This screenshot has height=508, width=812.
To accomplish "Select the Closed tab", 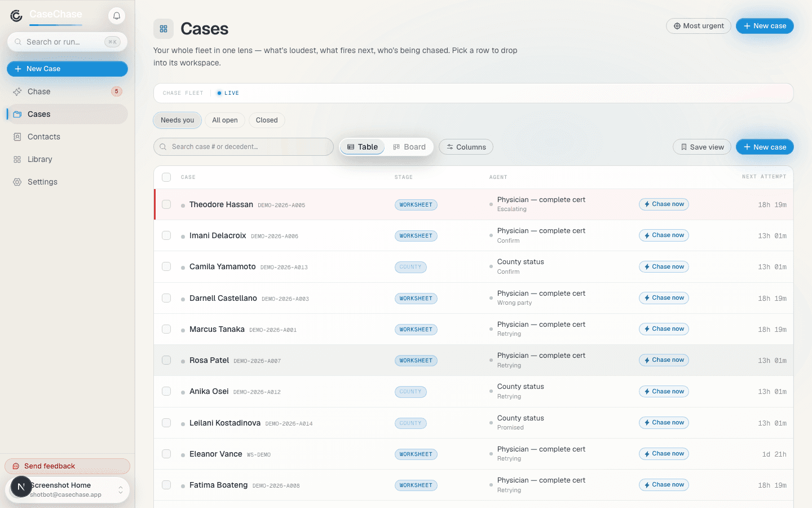I will 267,120.
